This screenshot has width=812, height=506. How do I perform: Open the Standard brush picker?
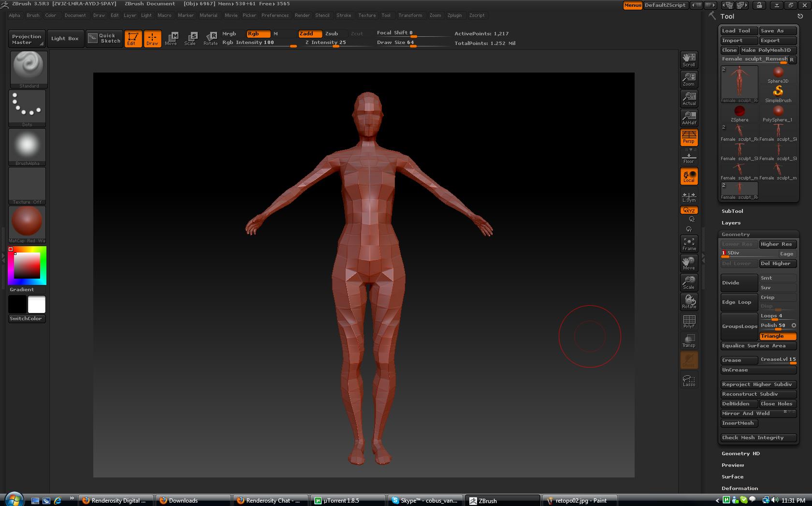29,69
